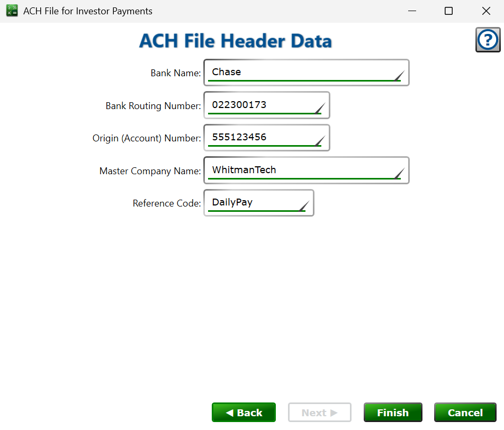Click Finish to complete the wizard
The height and width of the screenshot is (430, 504).
[393, 412]
